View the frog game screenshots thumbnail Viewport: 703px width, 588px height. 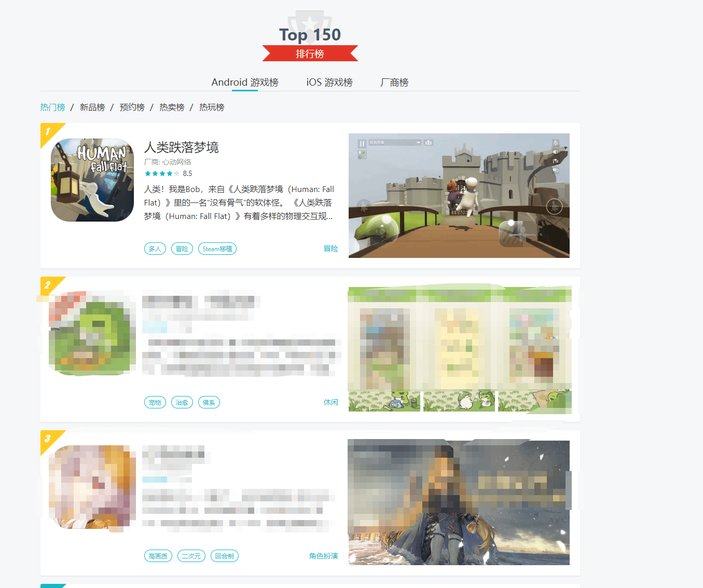459,349
